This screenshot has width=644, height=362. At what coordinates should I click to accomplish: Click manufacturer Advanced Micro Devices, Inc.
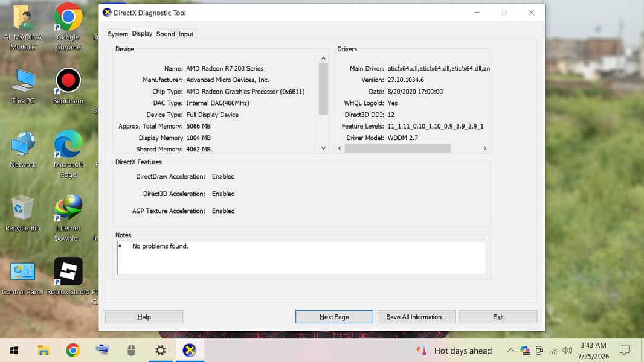click(x=228, y=80)
